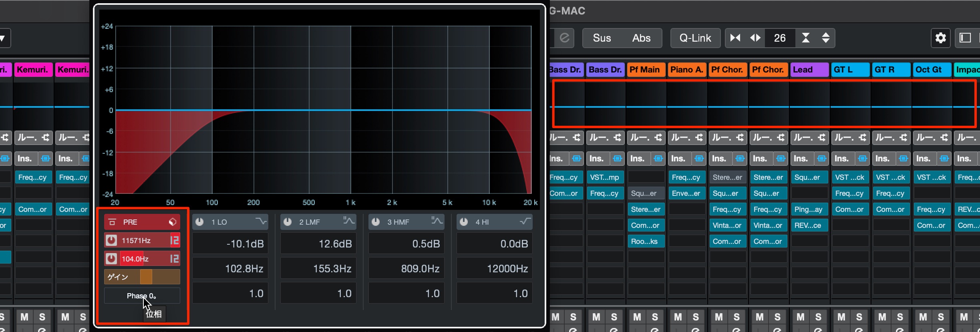Image resolution: width=980 pixels, height=332 pixels.
Task: Click the large EQ curve display graph
Action: (x=324, y=110)
